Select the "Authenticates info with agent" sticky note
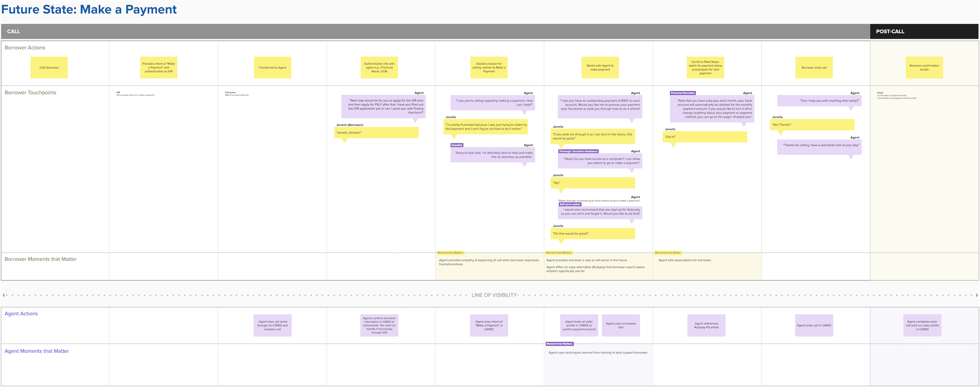 coord(379,67)
